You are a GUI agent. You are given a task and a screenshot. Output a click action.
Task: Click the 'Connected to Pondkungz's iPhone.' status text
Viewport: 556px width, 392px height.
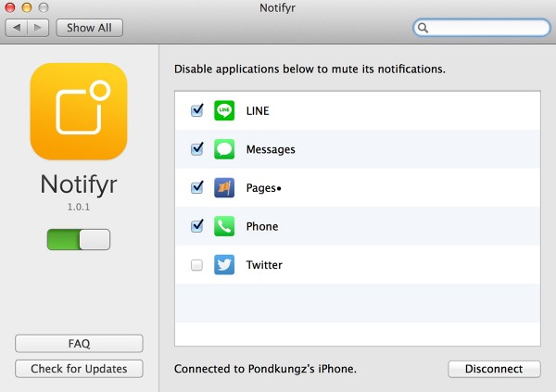[x=265, y=369]
